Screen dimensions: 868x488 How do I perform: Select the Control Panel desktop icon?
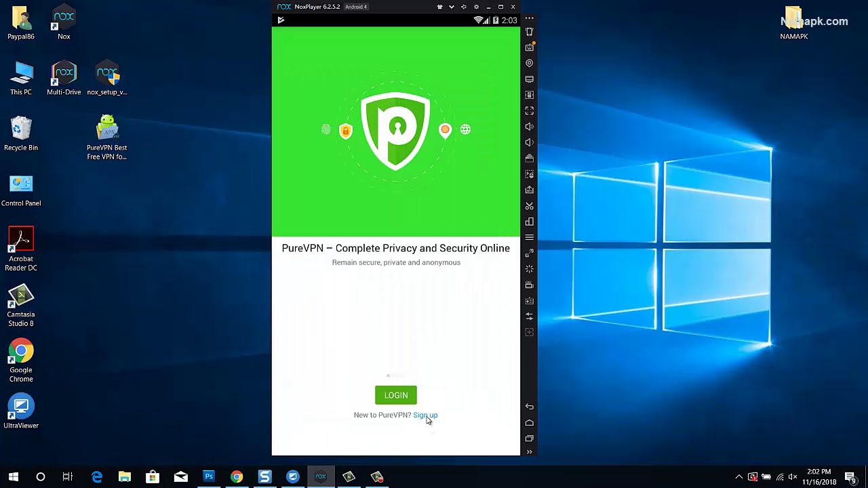(21, 190)
